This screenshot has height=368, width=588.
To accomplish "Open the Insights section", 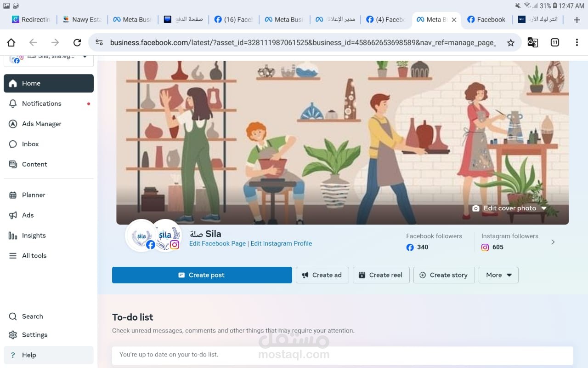I will pos(49,236).
